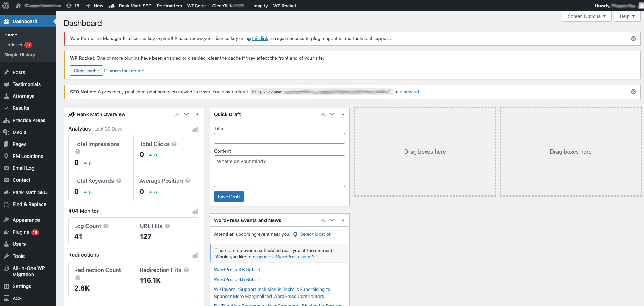Click help icon under Total Impressions
This screenshot has width=644, height=306.
tap(78, 152)
